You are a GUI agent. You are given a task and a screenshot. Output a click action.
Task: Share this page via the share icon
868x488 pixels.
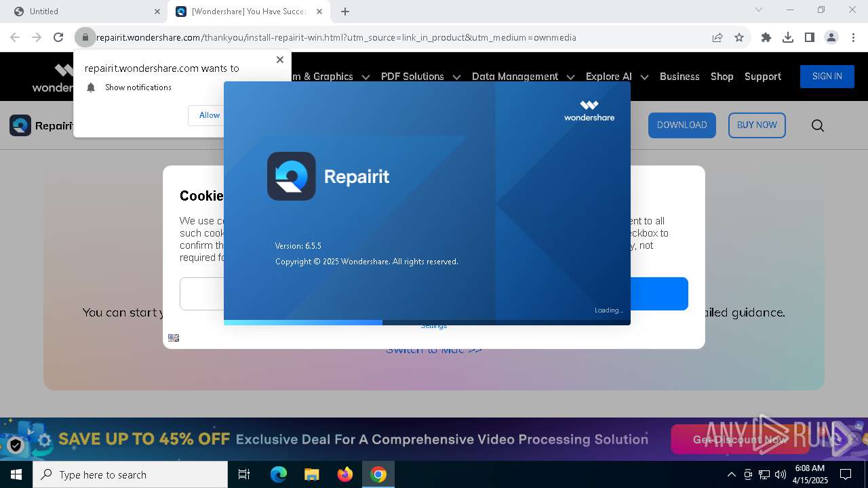717,37
